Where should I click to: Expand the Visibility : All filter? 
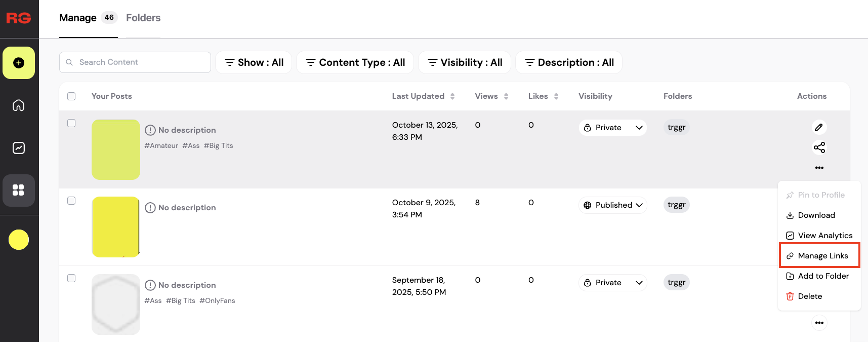click(465, 62)
